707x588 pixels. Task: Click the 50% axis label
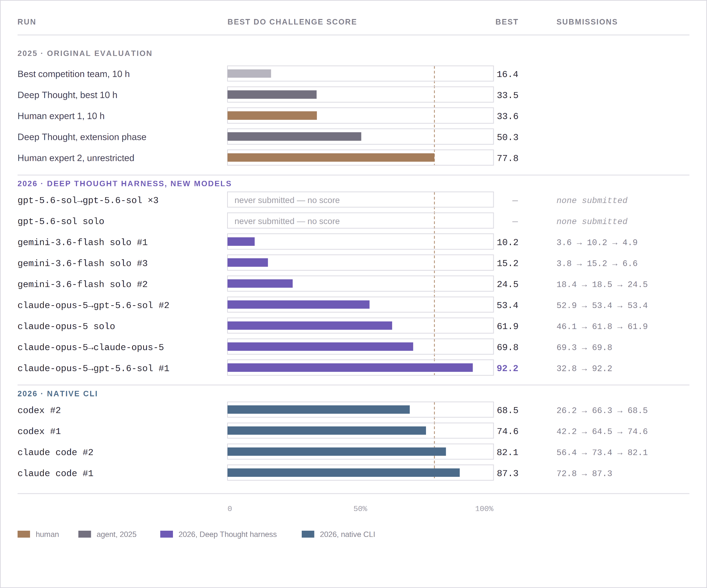360,509
